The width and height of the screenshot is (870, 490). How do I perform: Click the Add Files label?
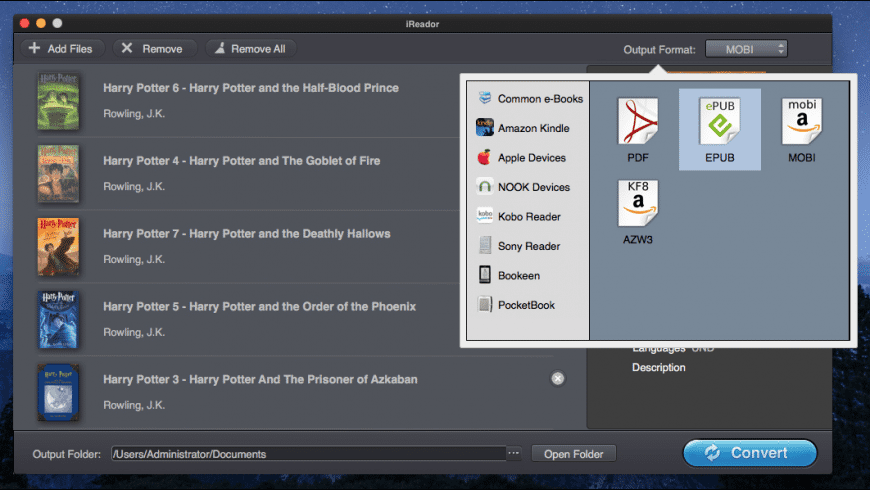click(70, 49)
